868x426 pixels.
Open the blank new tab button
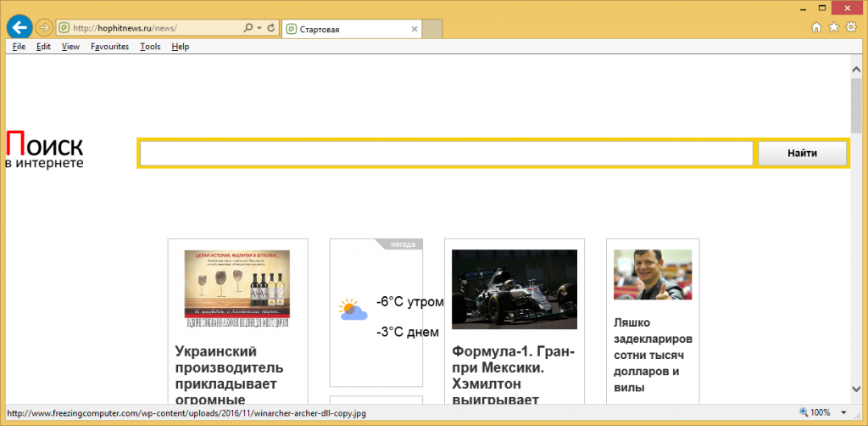433,29
